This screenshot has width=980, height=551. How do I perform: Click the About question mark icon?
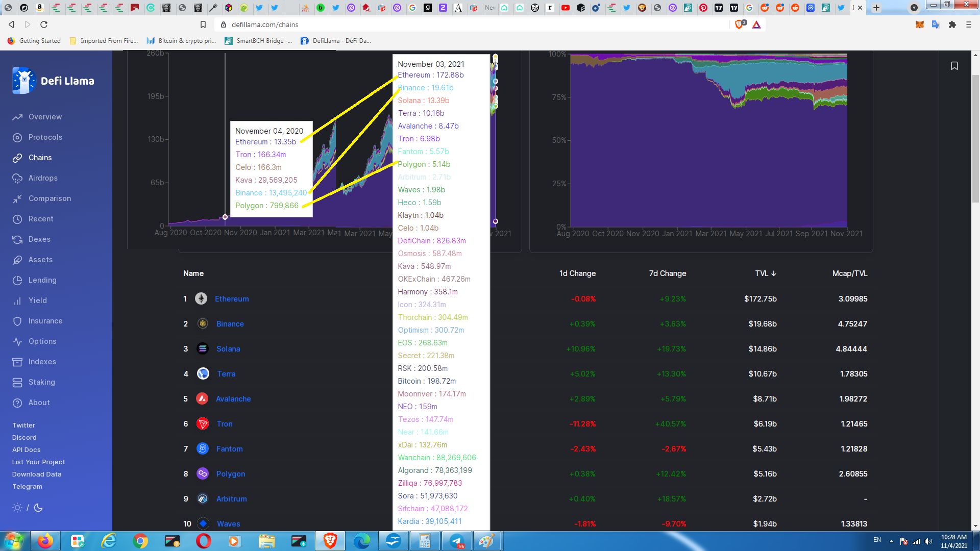pos(17,403)
